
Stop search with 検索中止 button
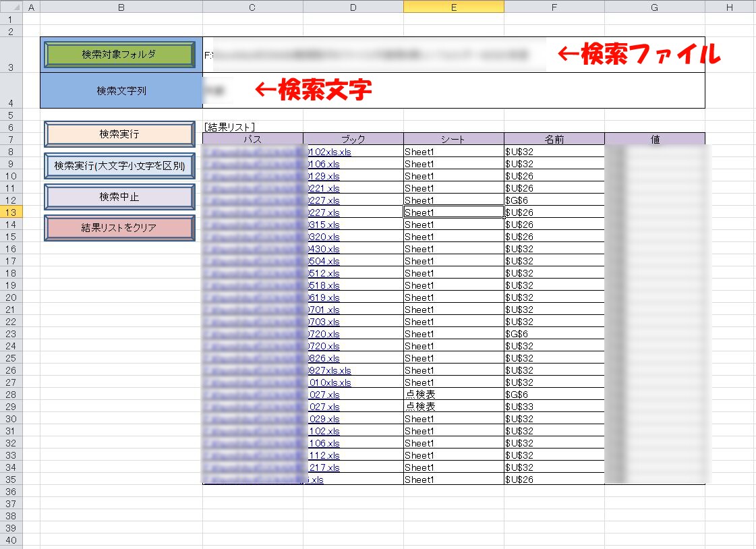(x=119, y=197)
